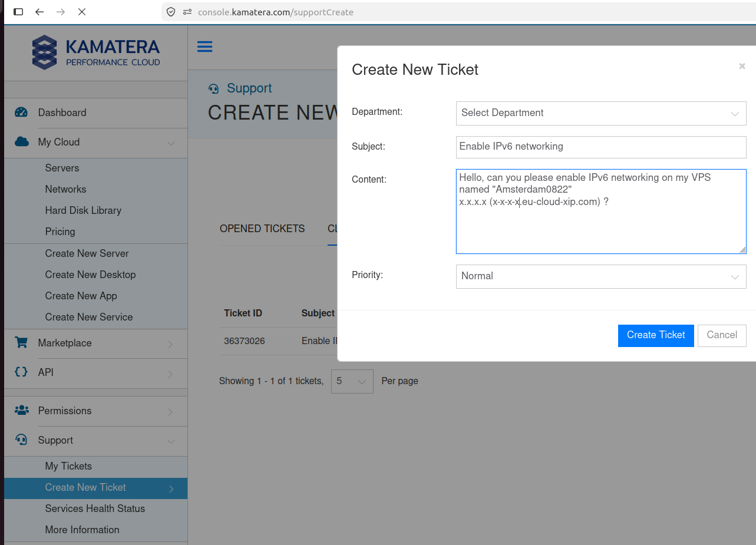Select Create New Service
The image size is (756, 545).
tap(89, 317)
